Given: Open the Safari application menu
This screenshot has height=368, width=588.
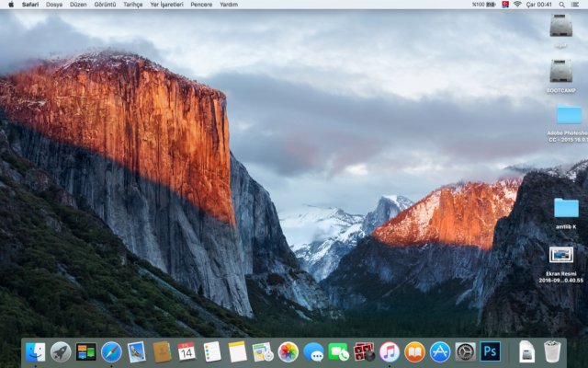Looking at the screenshot, I should 30,5.
